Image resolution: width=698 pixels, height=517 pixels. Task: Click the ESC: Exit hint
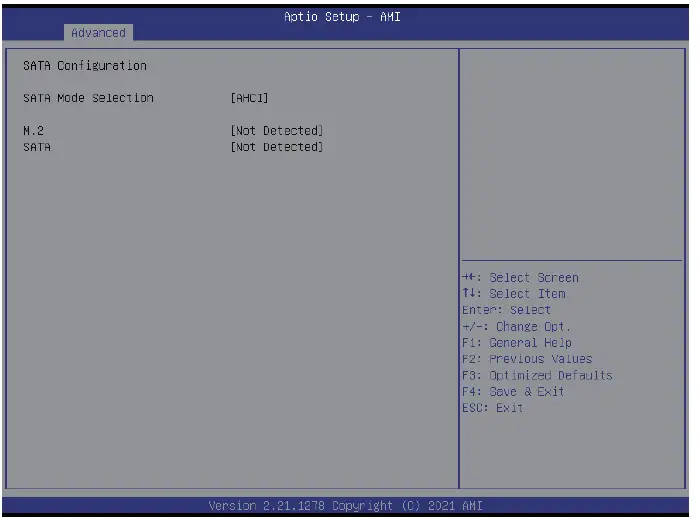click(x=493, y=408)
